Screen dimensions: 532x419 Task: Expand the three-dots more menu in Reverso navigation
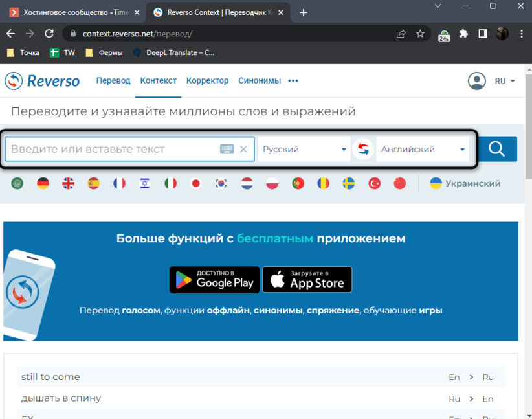(293, 81)
